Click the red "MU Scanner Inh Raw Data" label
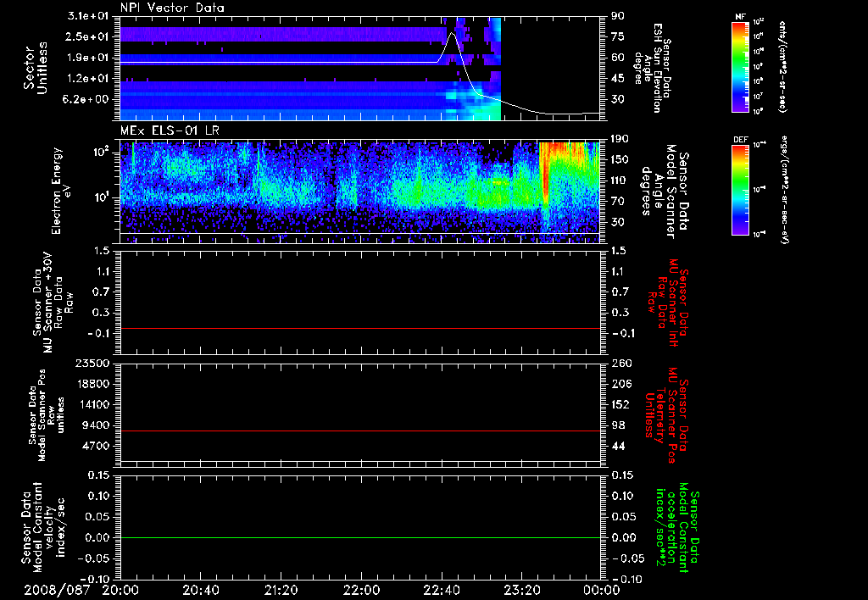 [668, 303]
